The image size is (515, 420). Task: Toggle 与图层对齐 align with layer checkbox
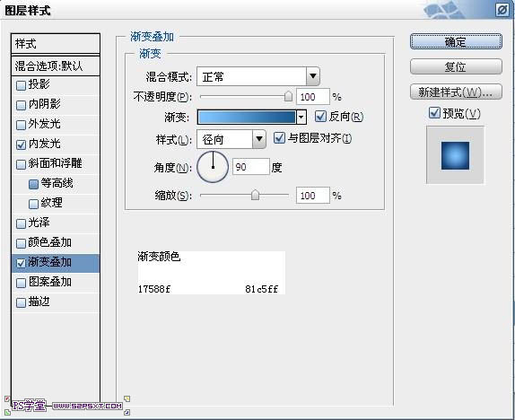pos(279,137)
